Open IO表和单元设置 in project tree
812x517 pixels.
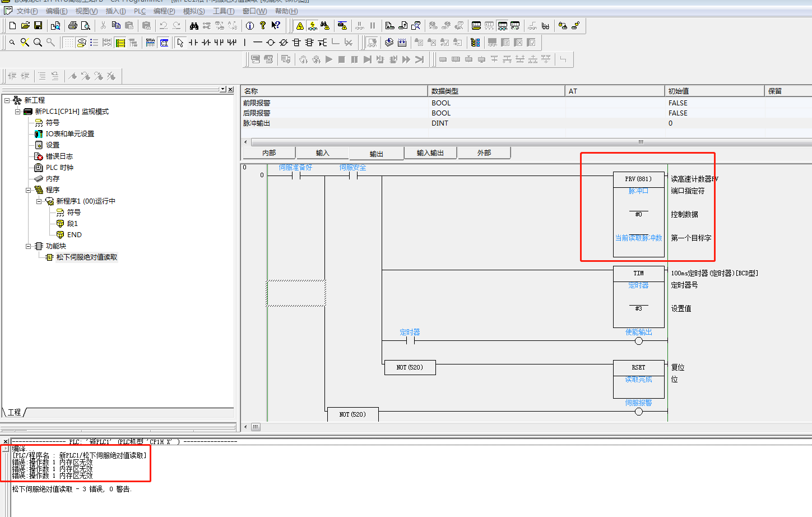point(69,134)
